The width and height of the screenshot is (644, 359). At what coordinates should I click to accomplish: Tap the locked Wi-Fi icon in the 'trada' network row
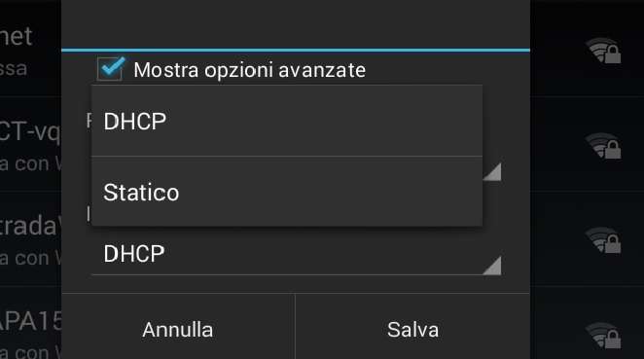point(603,240)
